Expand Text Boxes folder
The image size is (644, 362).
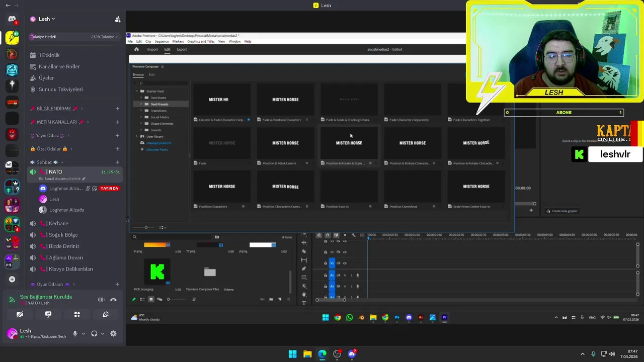(141, 98)
